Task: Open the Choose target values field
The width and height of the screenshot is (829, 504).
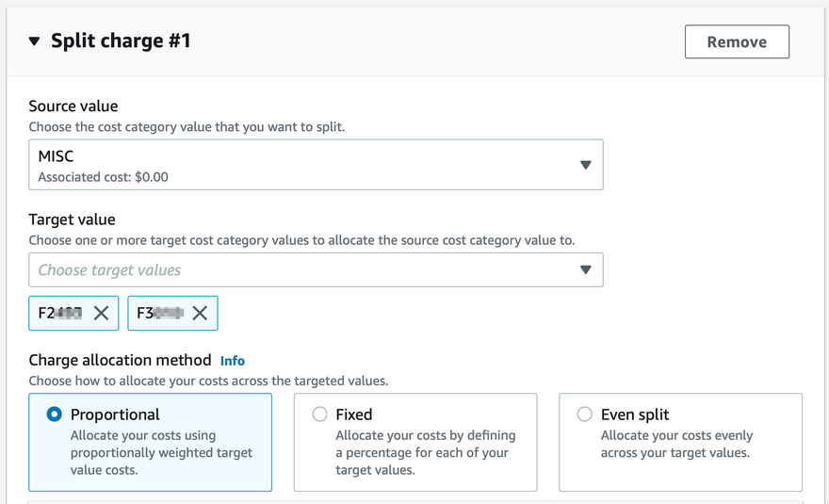Action: click(x=301, y=270)
